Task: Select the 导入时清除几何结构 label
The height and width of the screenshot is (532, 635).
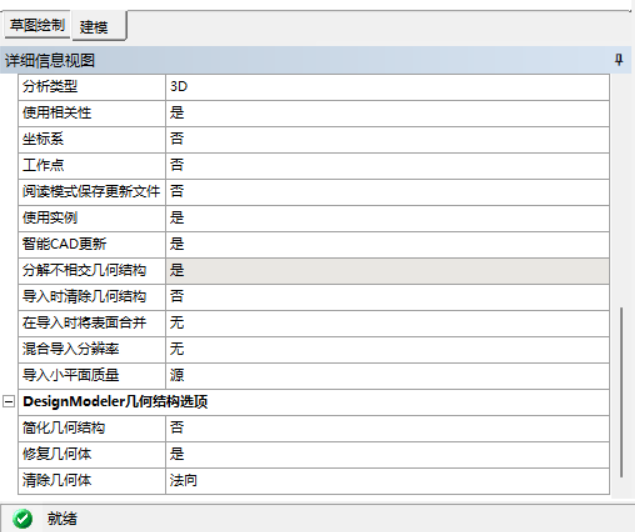Action: 92,297
